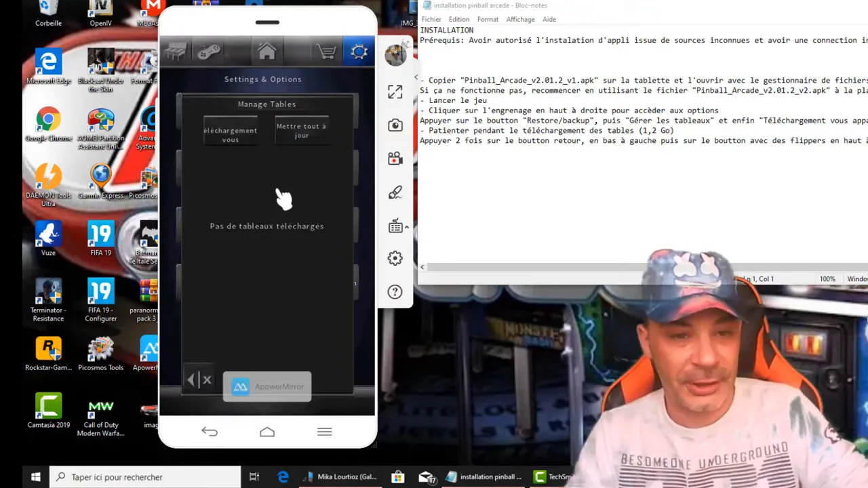The image size is (868, 488).
Task: Open the Corbeille desktop icon
Action: coord(48,14)
